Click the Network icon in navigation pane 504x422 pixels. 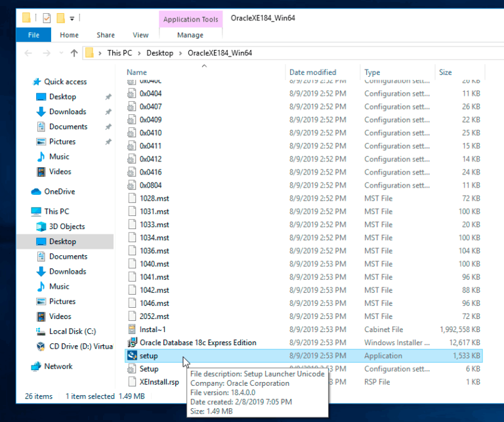click(x=36, y=366)
